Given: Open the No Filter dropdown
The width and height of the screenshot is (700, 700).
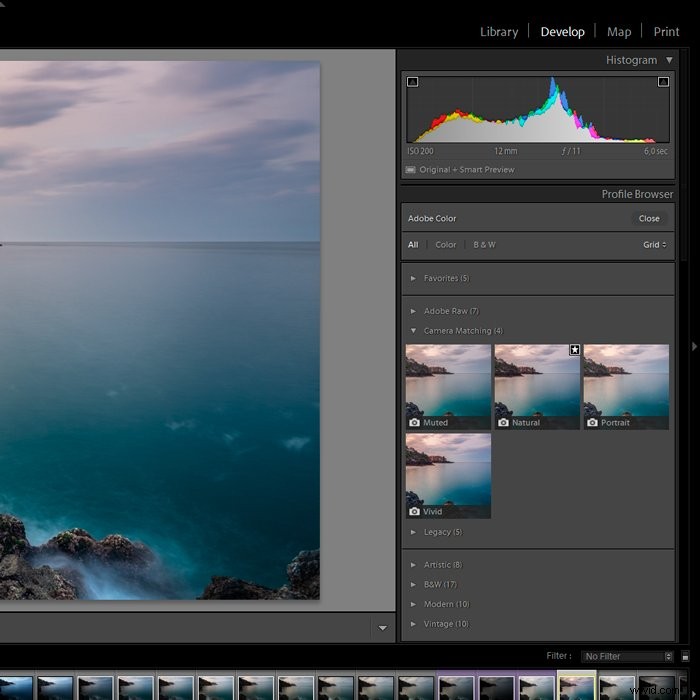Looking at the screenshot, I should click(x=627, y=656).
